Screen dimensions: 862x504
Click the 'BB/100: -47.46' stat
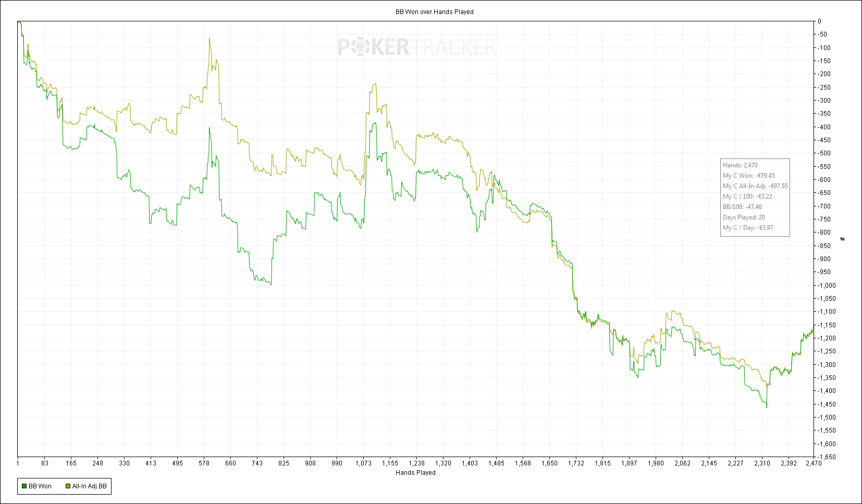(742, 207)
